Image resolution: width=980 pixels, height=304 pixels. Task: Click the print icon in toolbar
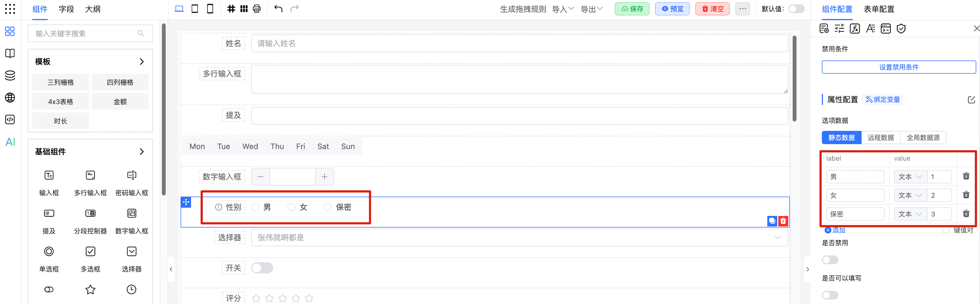257,9
